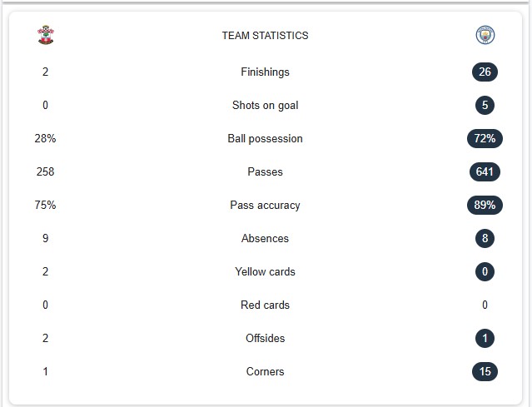532x407 pixels.
Task: Click the 72% ball possession badge
Action: pos(485,138)
